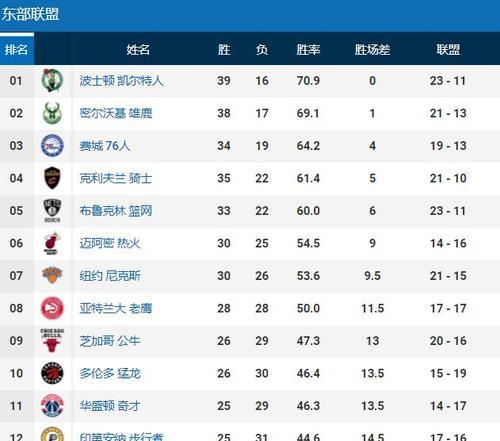This screenshot has height=441, width=500.
Task: Sort by the 胜场差 column header
Action: click(x=372, y=50)
